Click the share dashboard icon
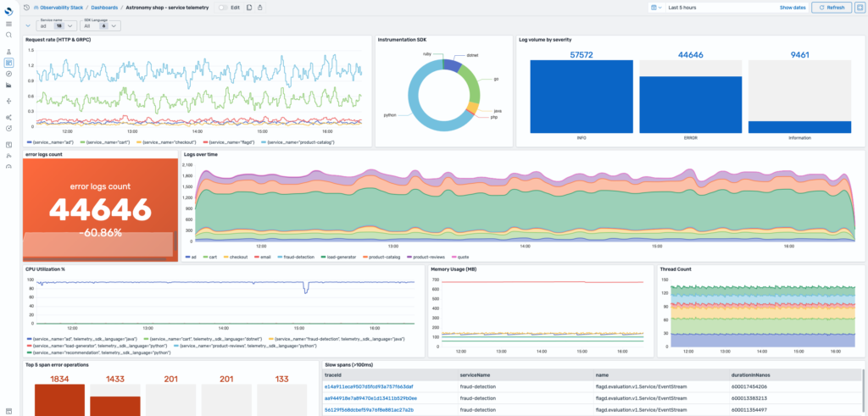 pyautogui.click(x=260, y=8)
